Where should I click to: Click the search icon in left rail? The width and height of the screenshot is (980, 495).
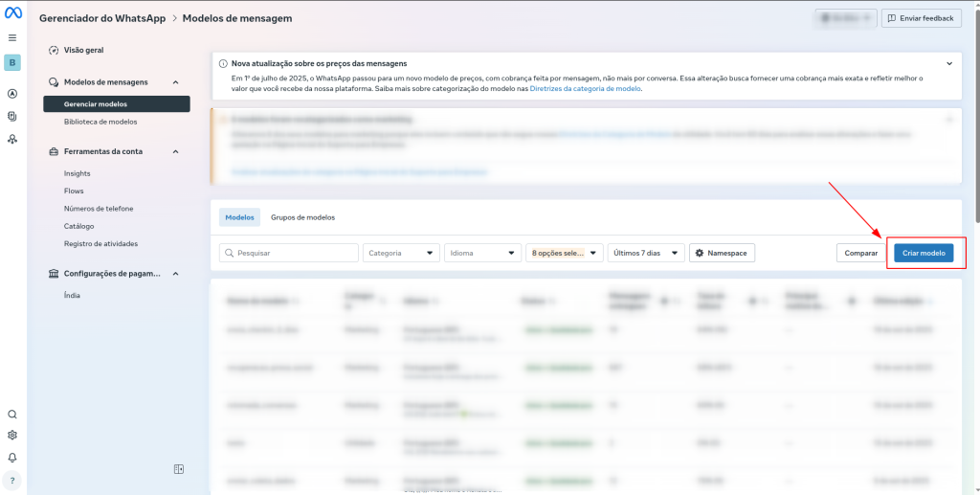coord(12,415)
